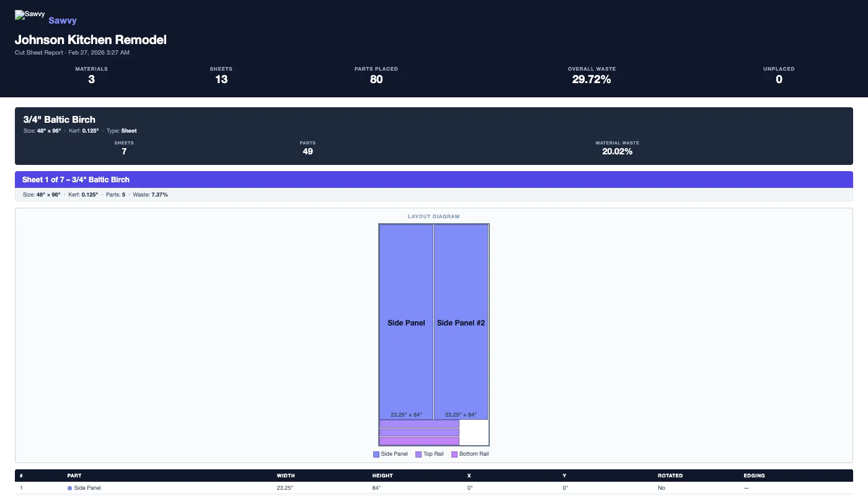868x496 pixels.
Task: Expand the Layout Diagram section
Action: 433,216
